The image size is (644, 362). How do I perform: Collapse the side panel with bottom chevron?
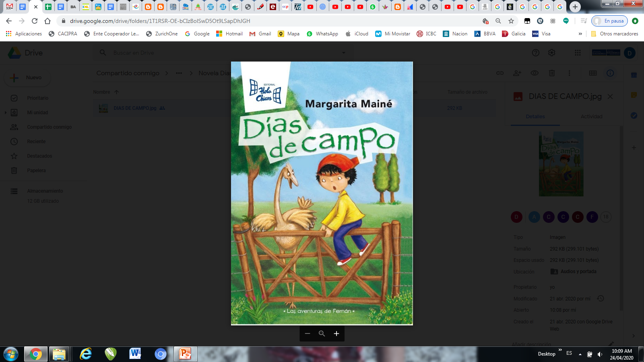click(x=634, y=336)
